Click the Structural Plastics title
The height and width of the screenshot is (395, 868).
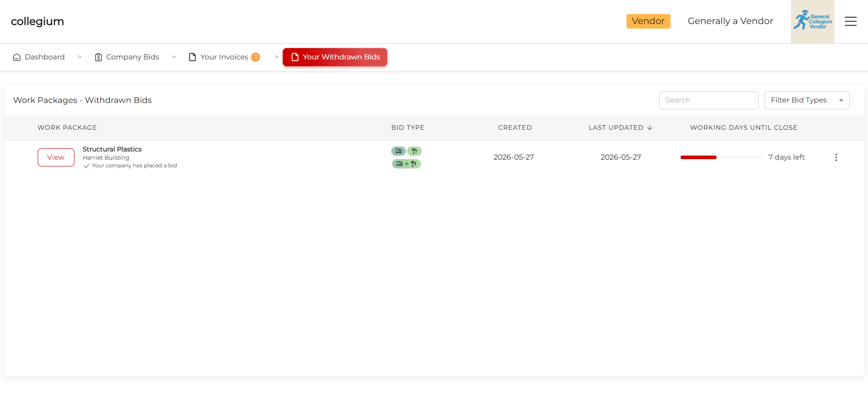click(x=112, y=149)
